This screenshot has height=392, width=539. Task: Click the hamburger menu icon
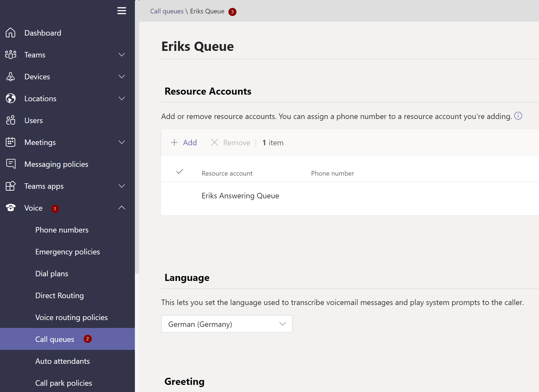[121, 11]
